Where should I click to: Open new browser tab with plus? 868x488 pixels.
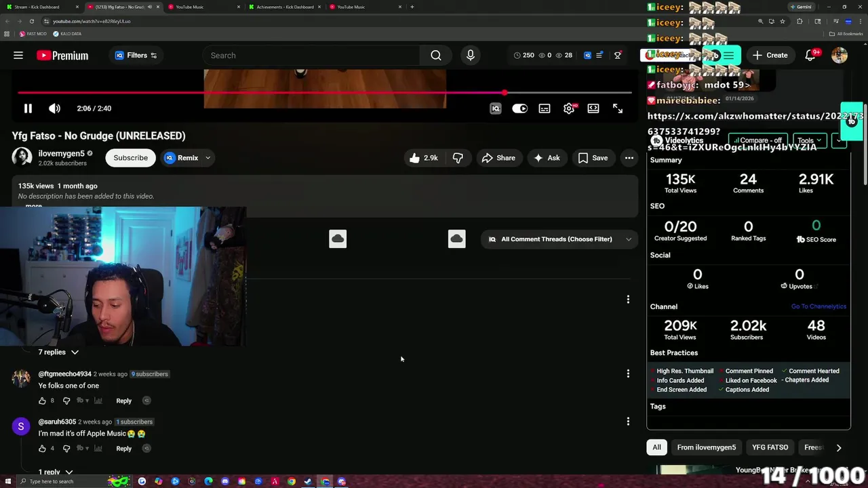[x=412, y=7]
